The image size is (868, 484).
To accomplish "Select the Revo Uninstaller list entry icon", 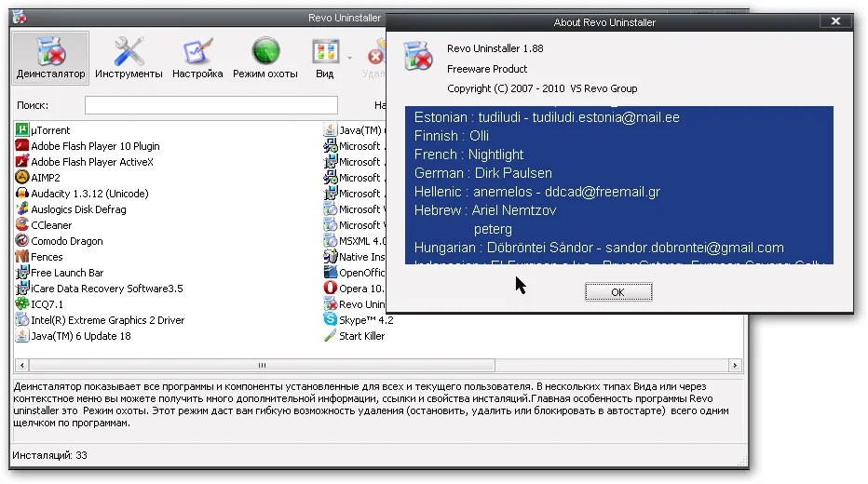I will tap(330, 303).
